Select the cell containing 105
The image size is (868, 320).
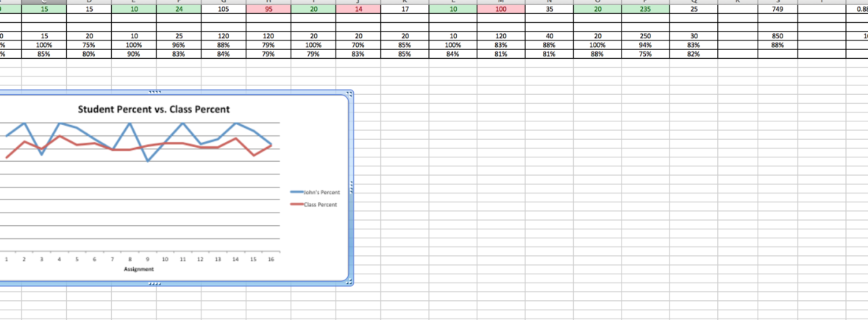point(223,10)
